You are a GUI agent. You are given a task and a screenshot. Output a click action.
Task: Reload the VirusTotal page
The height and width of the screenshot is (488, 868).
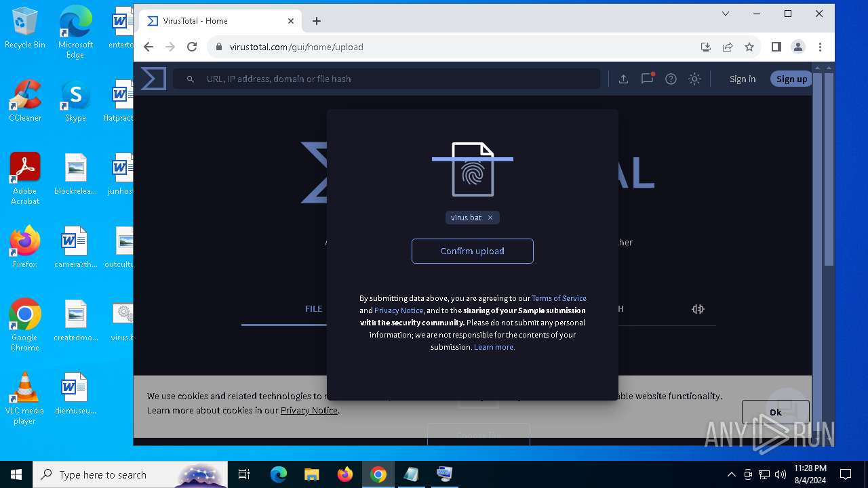coord(192,47)
